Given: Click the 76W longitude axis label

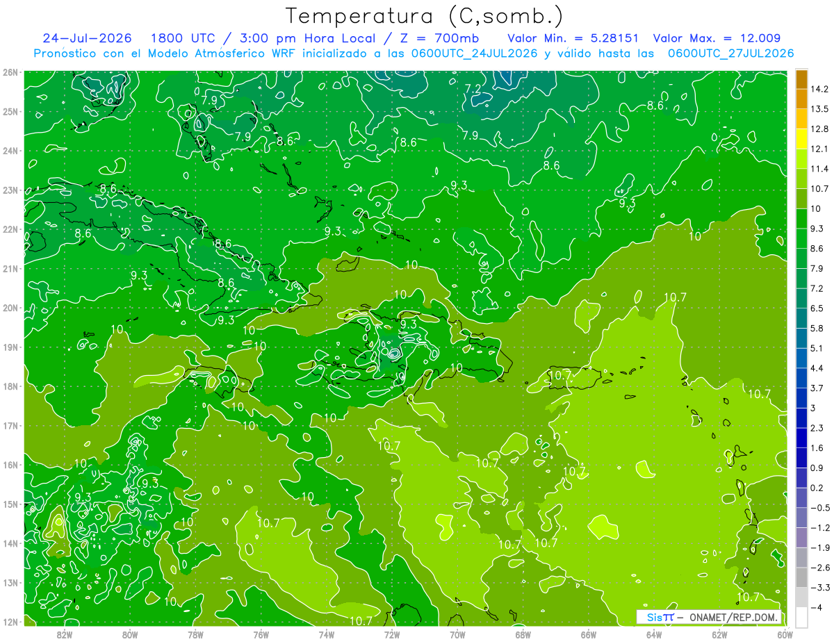Looking at the screenshot, I should pos(261,634).
